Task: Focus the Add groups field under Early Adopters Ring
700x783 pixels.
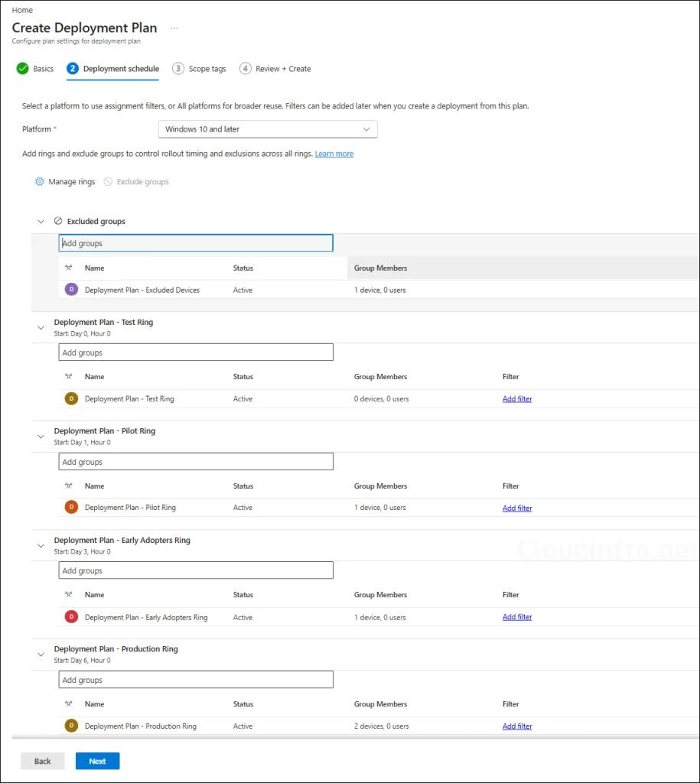Action: (196, 570)
